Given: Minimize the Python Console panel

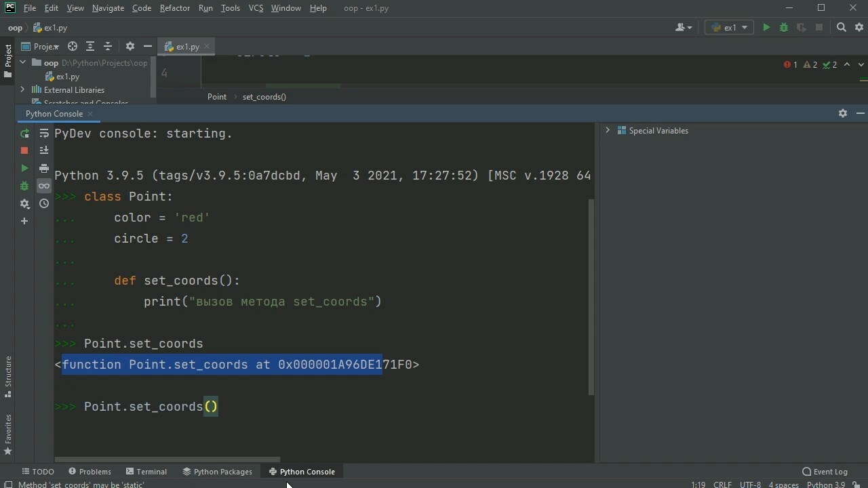Looking at the screenshot, I should point(860,114).
